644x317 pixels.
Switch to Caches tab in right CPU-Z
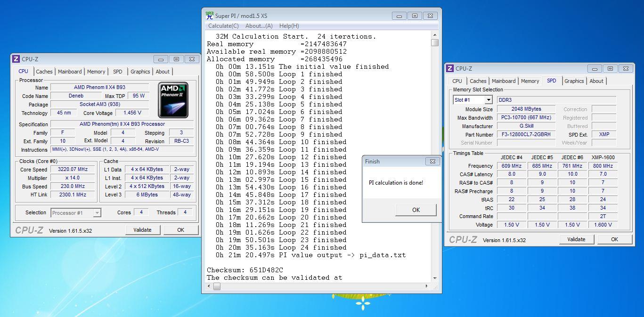point(478,81)
